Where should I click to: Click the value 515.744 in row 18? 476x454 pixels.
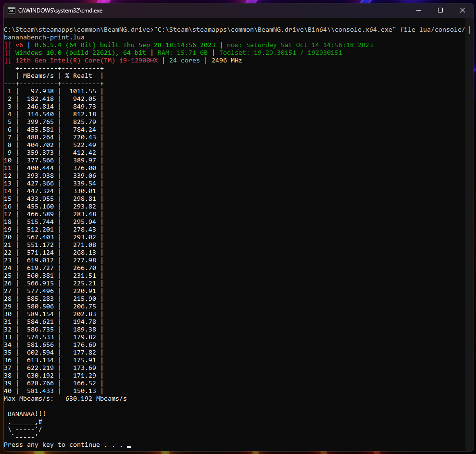40,221
